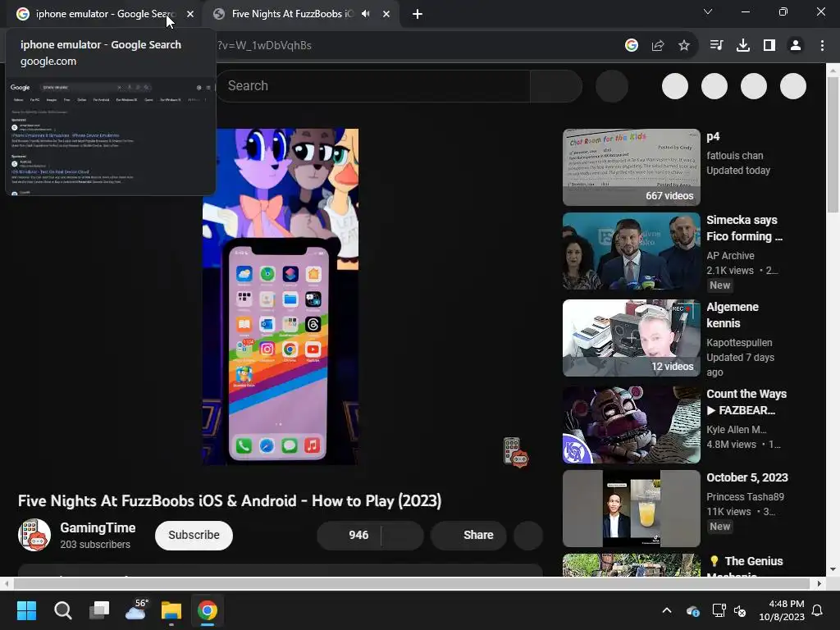Open the Simecka says Fico forming video thumbnail
840x630 pixels.
631,252
